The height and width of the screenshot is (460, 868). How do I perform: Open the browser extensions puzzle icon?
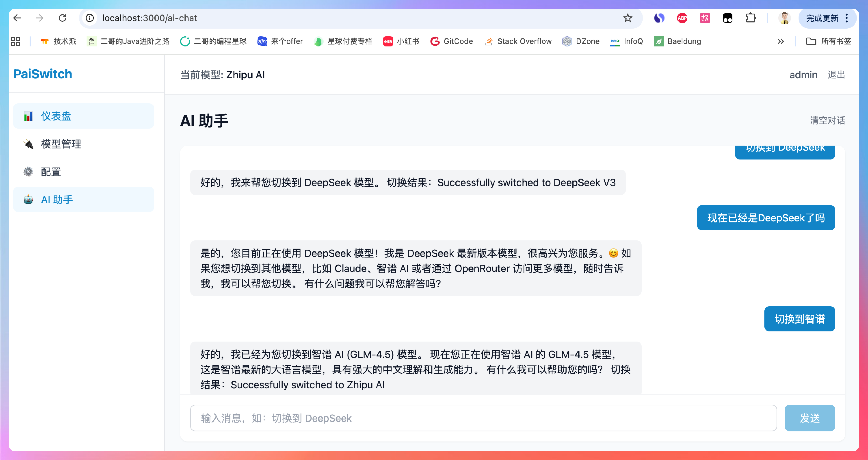pyautogui.click(x=751, y=18)
